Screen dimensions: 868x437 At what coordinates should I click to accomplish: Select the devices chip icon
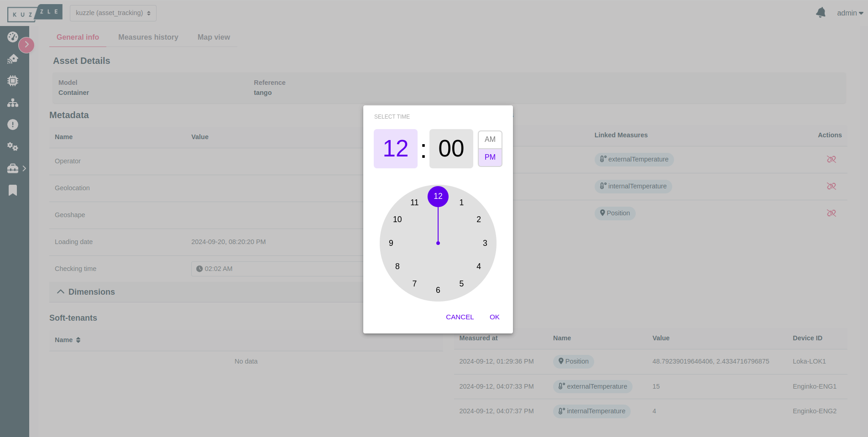point(13,80)
